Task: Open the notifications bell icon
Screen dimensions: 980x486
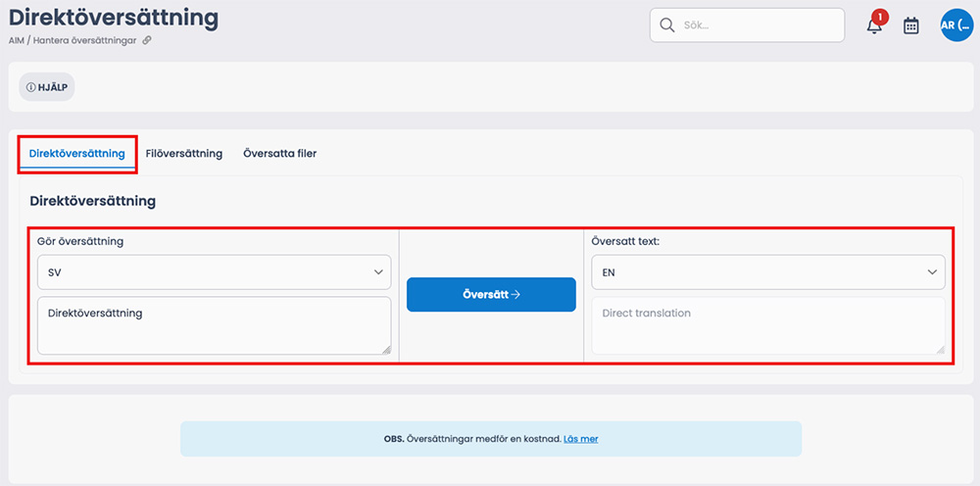Action: (x=874, y=26)
